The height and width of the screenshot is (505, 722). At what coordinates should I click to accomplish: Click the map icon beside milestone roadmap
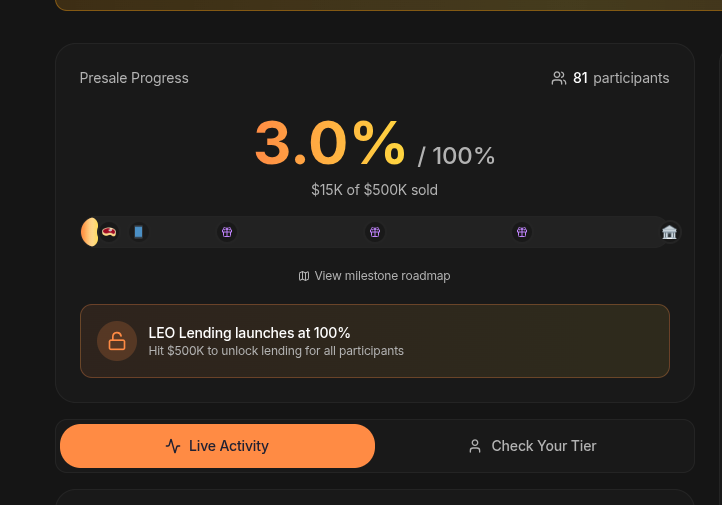pos(304,276)
